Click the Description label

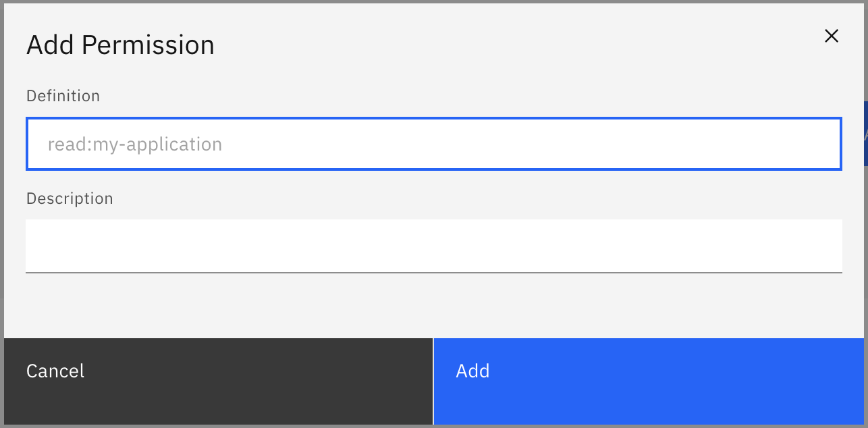(x=70, y=198)
